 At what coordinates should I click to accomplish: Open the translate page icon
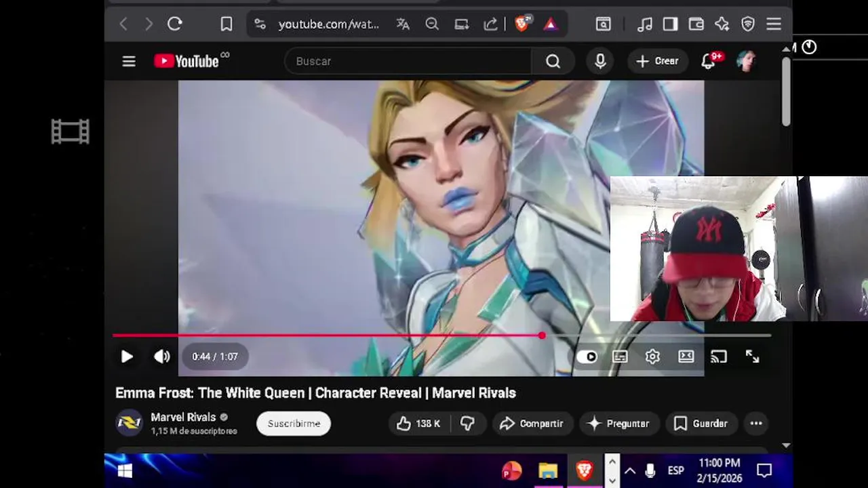click(403, 24)
